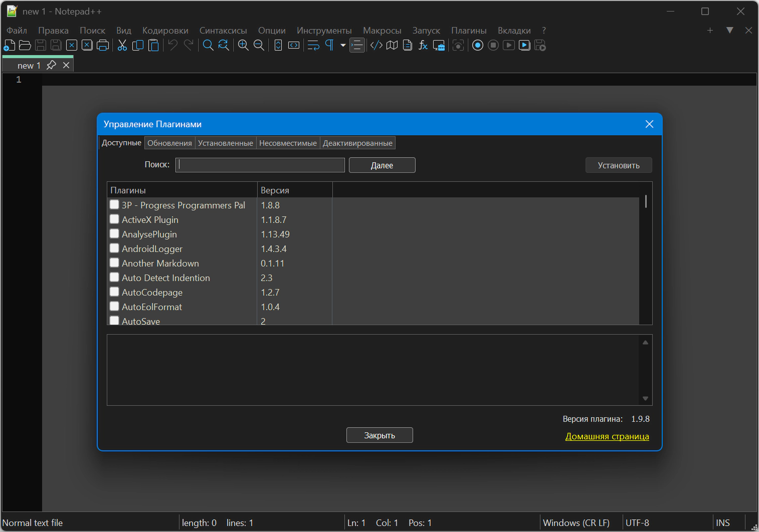
Task: Toggle the indent guide icon
Action: pos(357,46)
